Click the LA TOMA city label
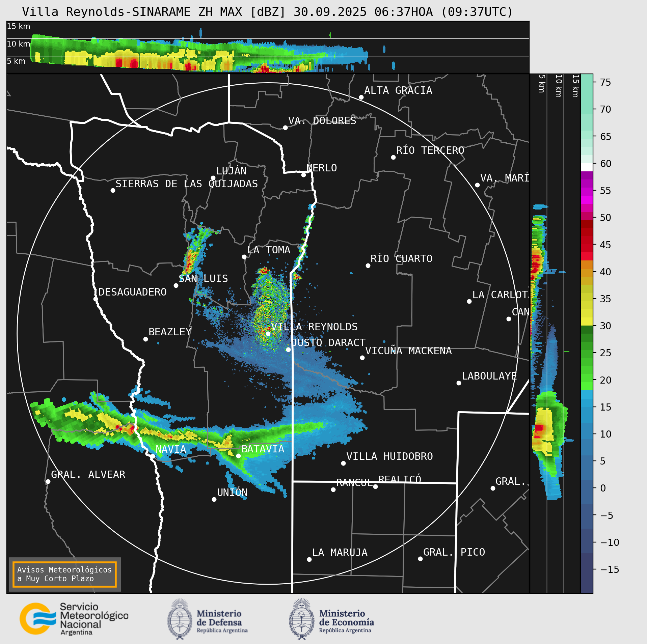 [269, 250]
